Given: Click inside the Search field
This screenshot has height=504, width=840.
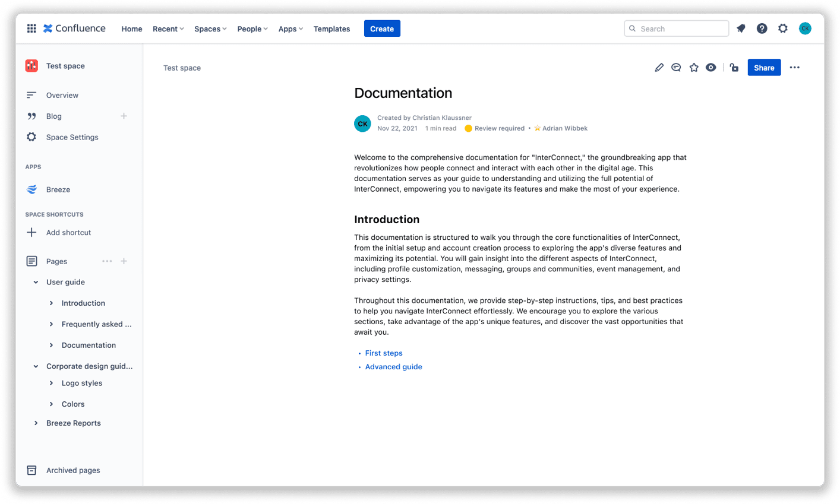Looking at the screenshot, I should tap(676, 28).
